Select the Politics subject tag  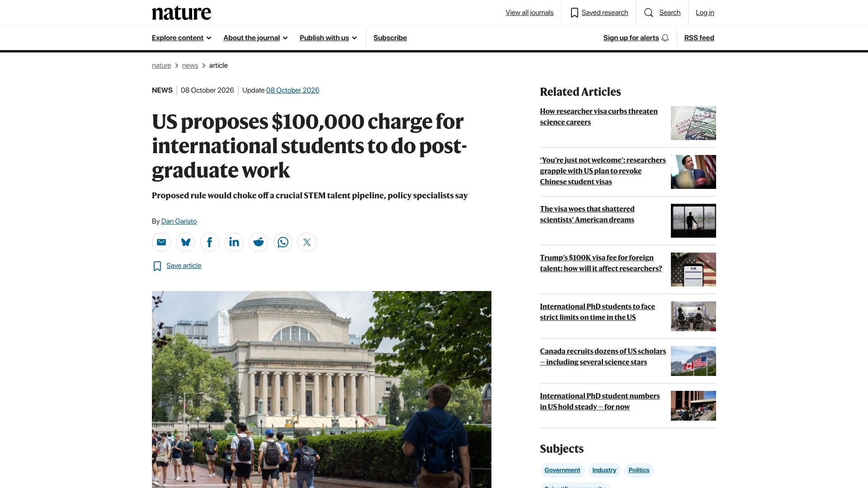639,470
